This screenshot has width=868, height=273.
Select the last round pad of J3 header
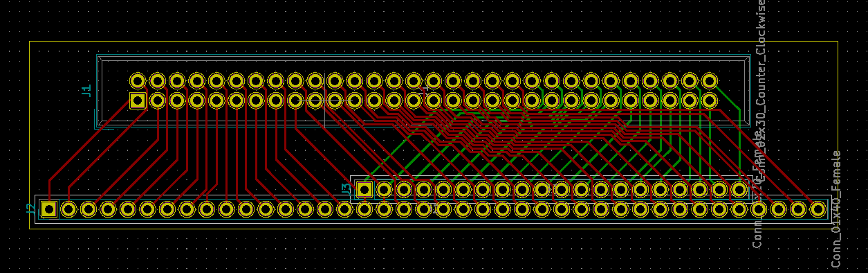pos(739,188)
